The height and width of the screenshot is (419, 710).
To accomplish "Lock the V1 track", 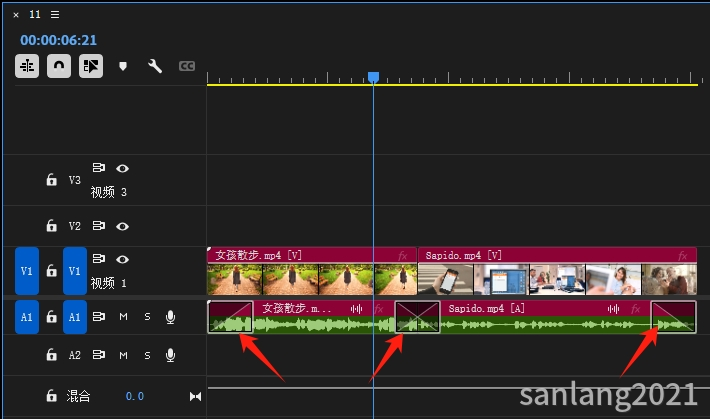I will (52, 271).
